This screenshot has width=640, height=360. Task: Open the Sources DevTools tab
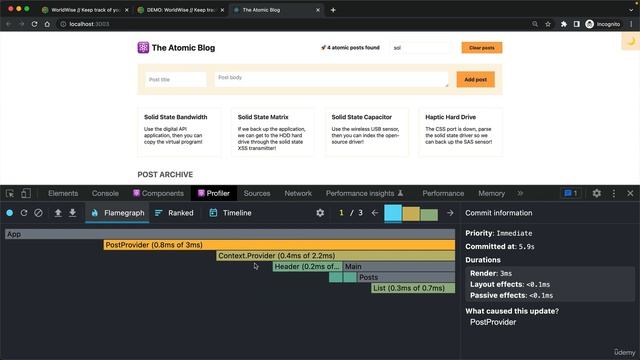[x=257, y=193]
